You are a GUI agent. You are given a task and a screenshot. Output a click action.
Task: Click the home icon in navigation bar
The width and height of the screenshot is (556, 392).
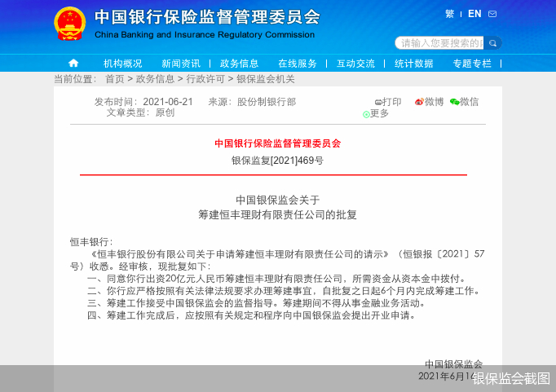(73, 64)
